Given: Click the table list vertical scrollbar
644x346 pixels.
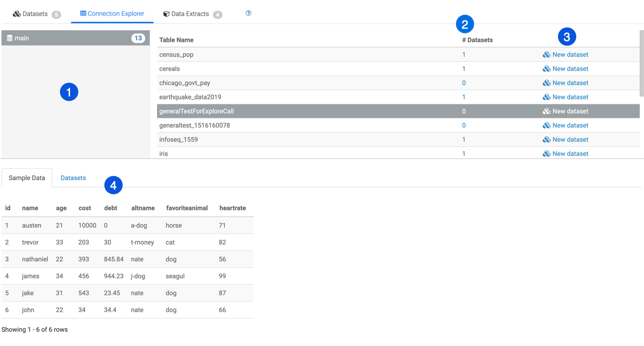Looking at the screenshot, I should tap(642, 64).
